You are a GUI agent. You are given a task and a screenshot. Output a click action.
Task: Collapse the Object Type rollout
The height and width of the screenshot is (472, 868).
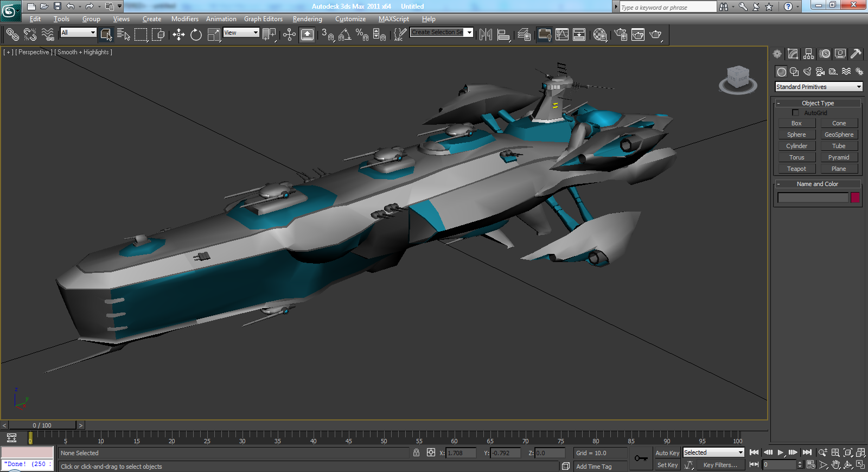coord(818,103)
